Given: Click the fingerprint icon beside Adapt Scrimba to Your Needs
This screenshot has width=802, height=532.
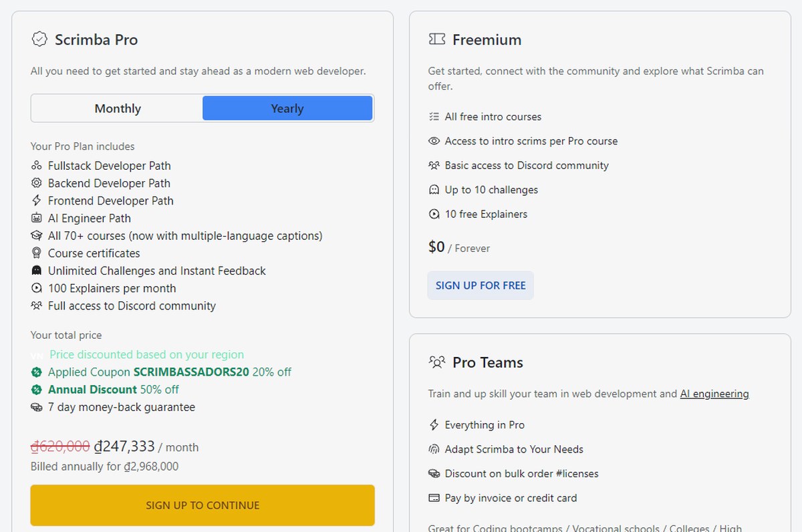Looking at the screenshot, I should 434,449.
